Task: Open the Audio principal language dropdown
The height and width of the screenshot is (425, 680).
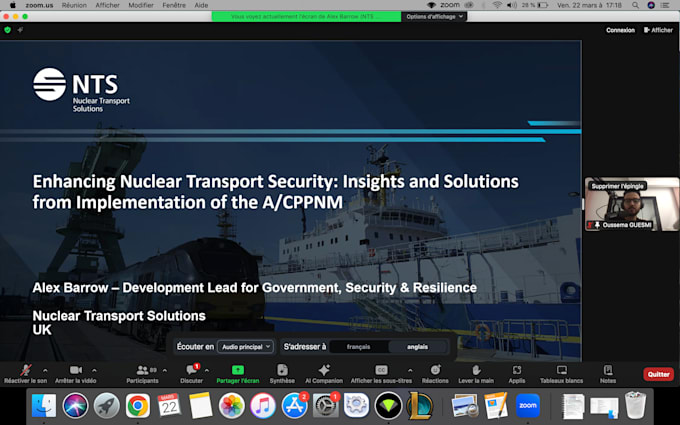Action: point(245,347)
